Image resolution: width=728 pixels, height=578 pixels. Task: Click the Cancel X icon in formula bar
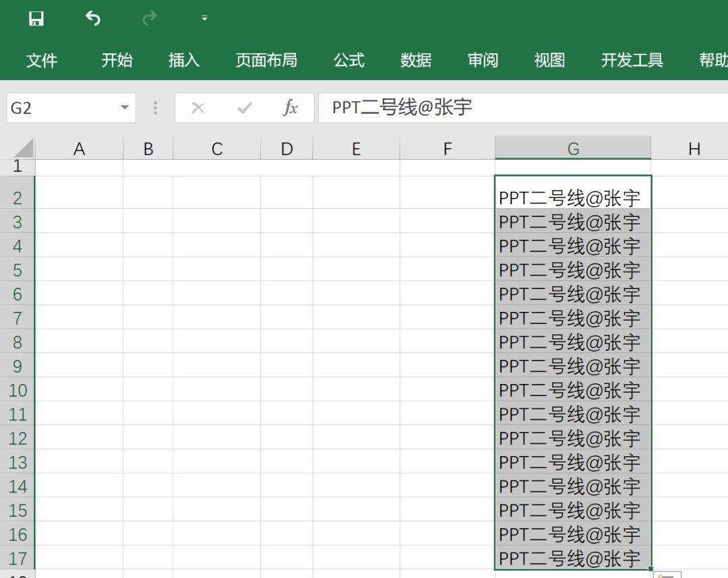pyautogui.click(x=198, y=108)
